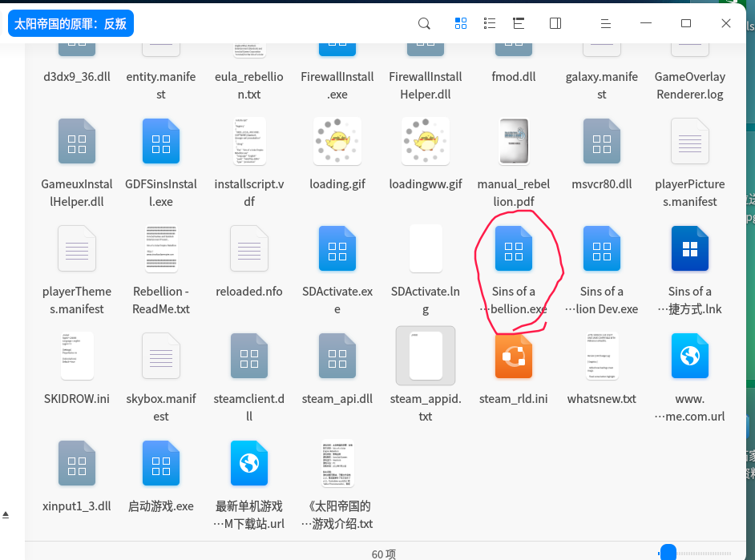The image size is (755, 560).
Task: Select Rebellion - ReadMe.txt file
Action: click(161, 248)
